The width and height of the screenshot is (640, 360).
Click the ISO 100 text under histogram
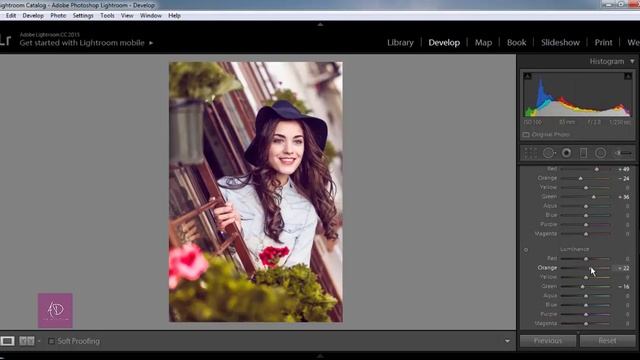click(x=532, y=122)
